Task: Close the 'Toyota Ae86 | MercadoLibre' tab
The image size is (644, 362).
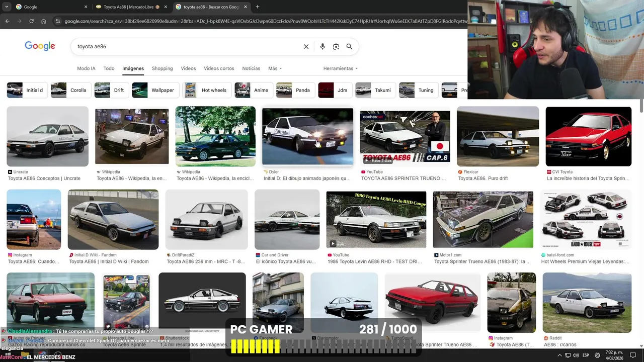Action: pos(166,7)
